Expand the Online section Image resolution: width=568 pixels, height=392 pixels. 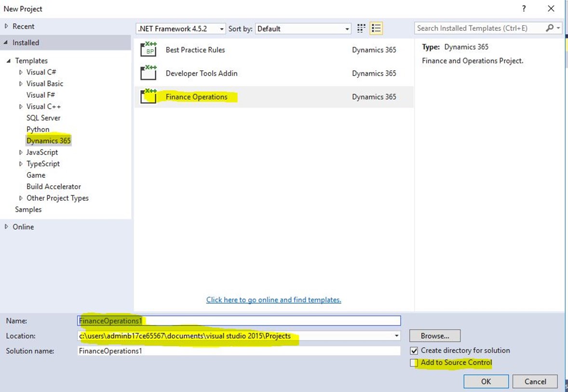(6, 227)
